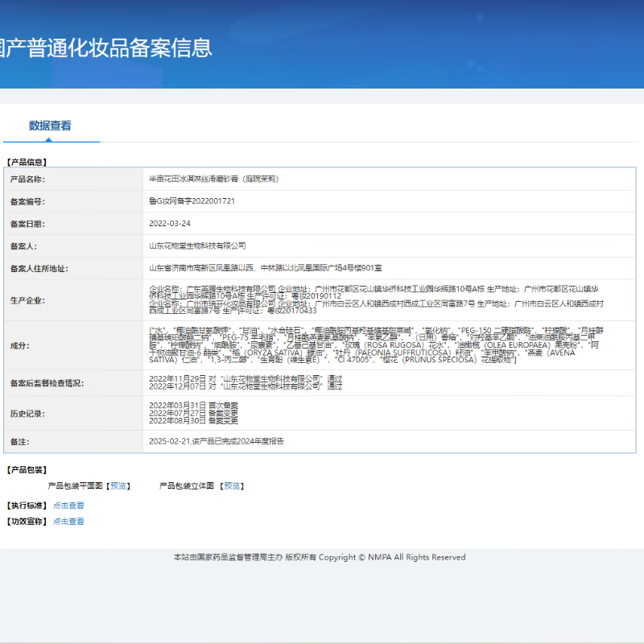Click the 备案后监督检查情况 row label

[47, 384]
